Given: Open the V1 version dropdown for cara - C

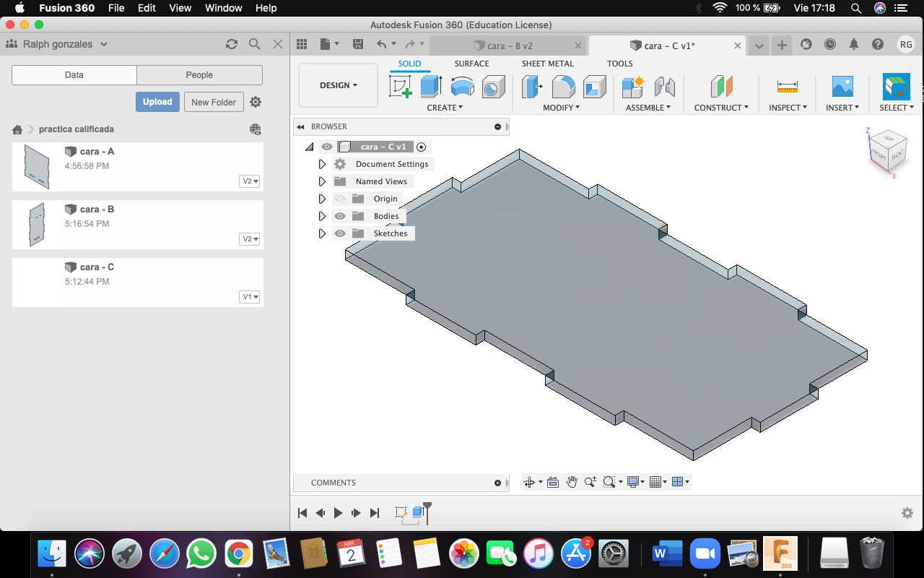Looking at the screenshot, I should (x=250, y=297).
